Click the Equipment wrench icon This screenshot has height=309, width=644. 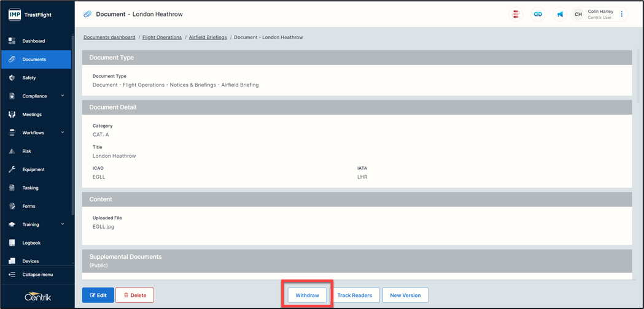pyautogui.click(x=12, y=169)
